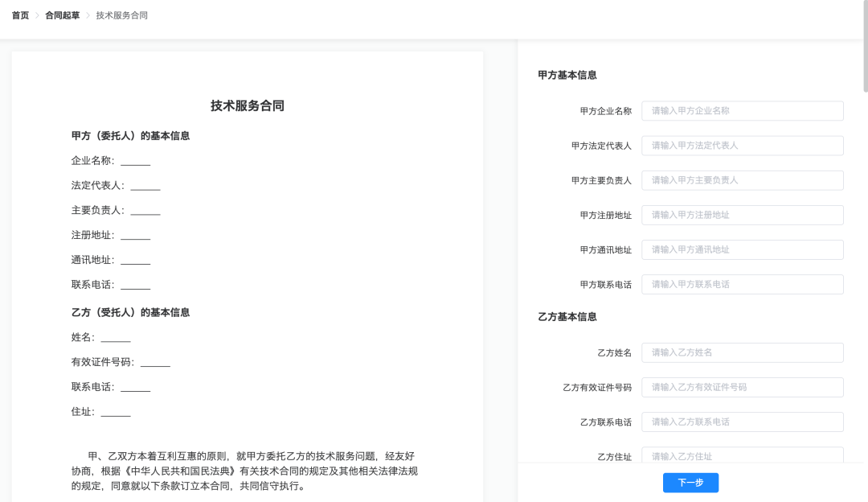Click the 乙方有效证件号码 field label
The image size is (868, 502).
point(596,387)
